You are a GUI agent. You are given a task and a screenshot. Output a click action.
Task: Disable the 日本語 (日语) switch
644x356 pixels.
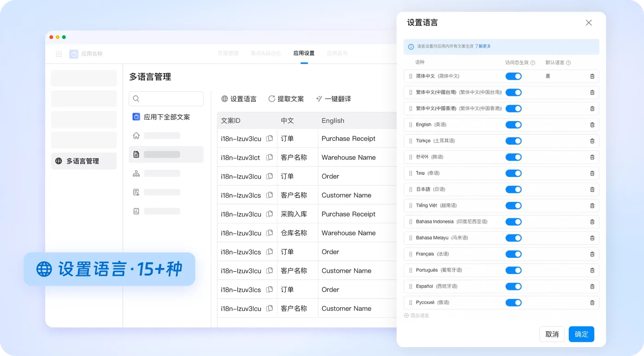pyautogui.click(x=513, y=189)
